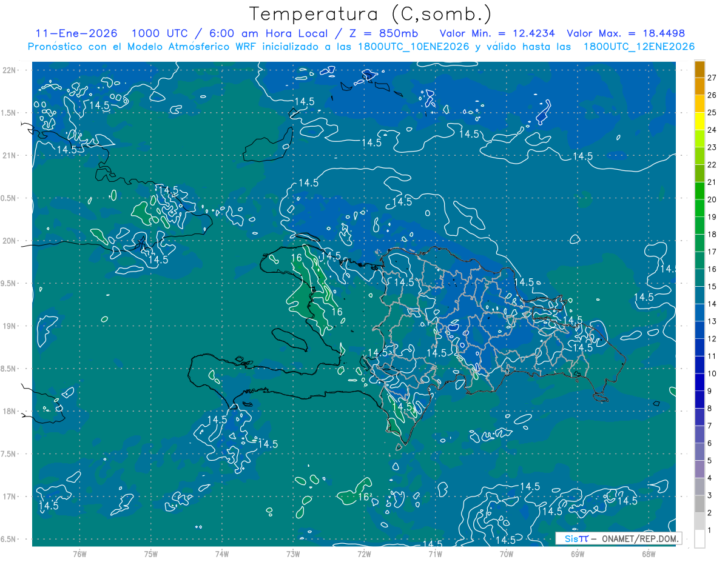The image size is (728, 562).
Task: Click the '75W' longitude label
Action: point(151,554)
